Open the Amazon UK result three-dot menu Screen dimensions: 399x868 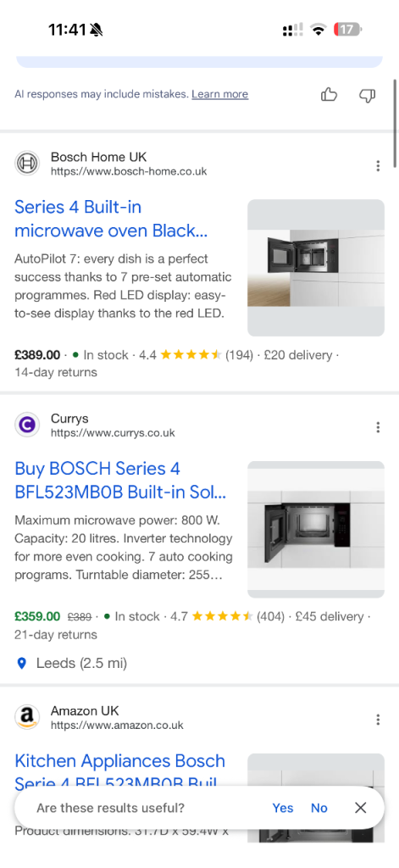coord(378,719)
